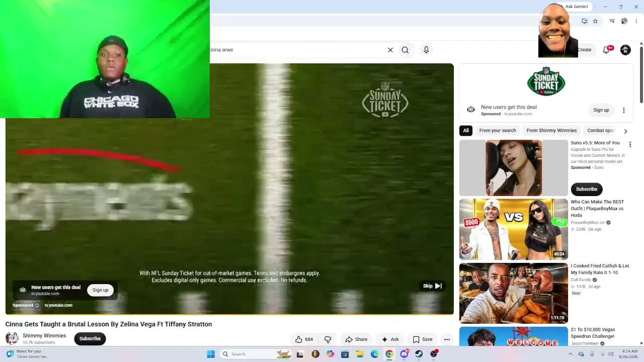Open the YouTube account avatar menu

[x=625, y=50]
